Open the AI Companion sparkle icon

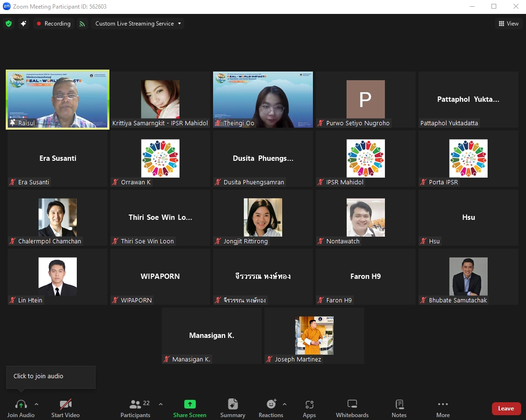click(23, 24)
